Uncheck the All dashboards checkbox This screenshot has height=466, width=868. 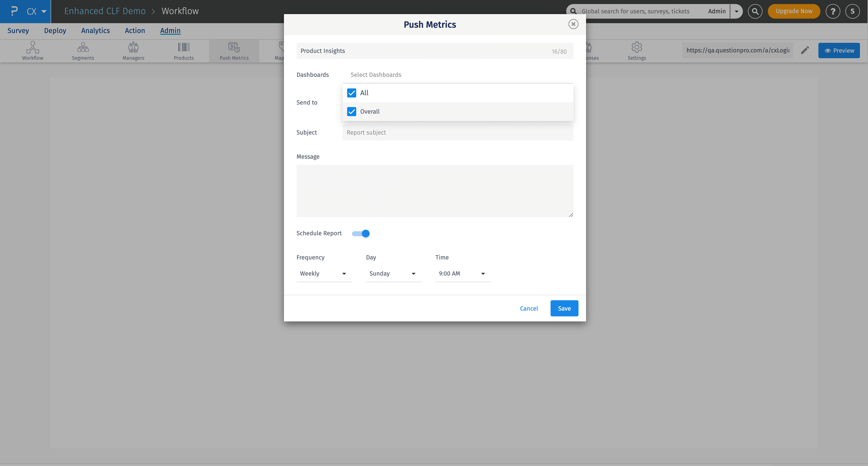[x=351, y=93]
